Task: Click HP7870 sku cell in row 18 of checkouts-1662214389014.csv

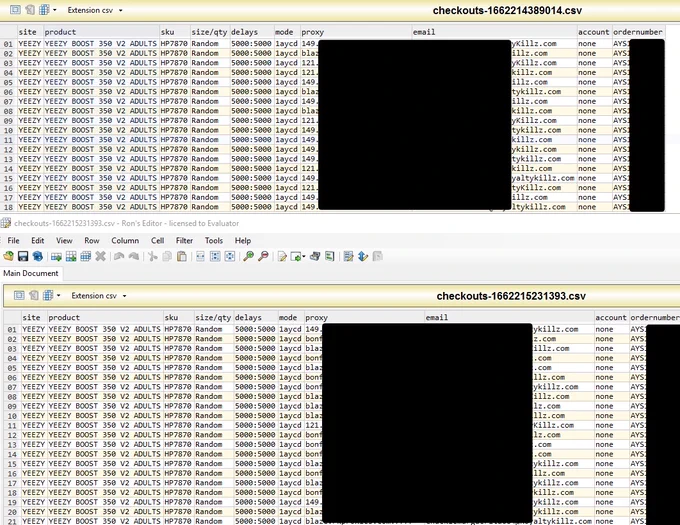Action: (x=174, y=207)
